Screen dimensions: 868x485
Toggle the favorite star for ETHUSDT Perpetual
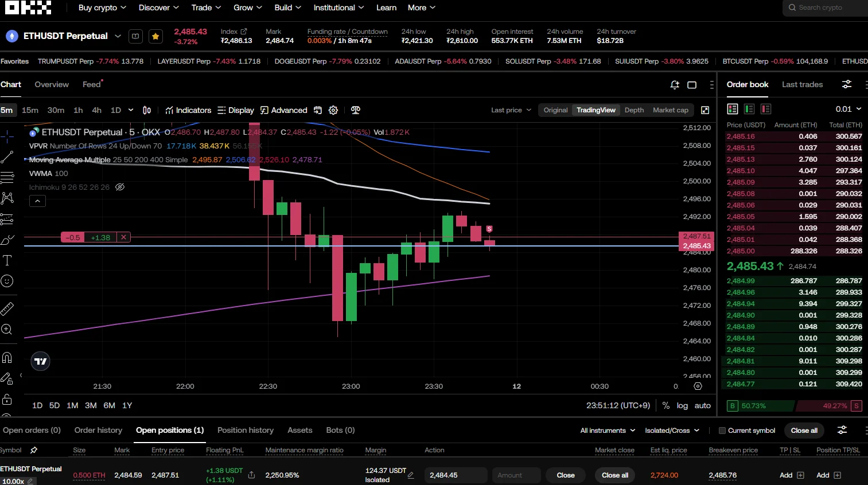tap(155, 36)
